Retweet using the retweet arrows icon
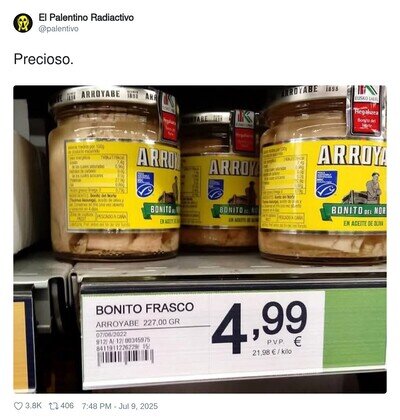 click(x=53, y=406)
